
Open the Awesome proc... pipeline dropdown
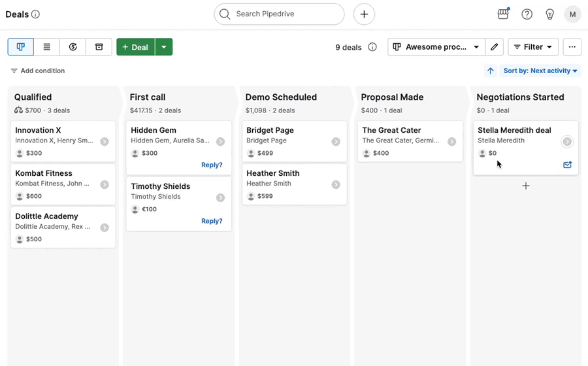click(x=436, y=47)
